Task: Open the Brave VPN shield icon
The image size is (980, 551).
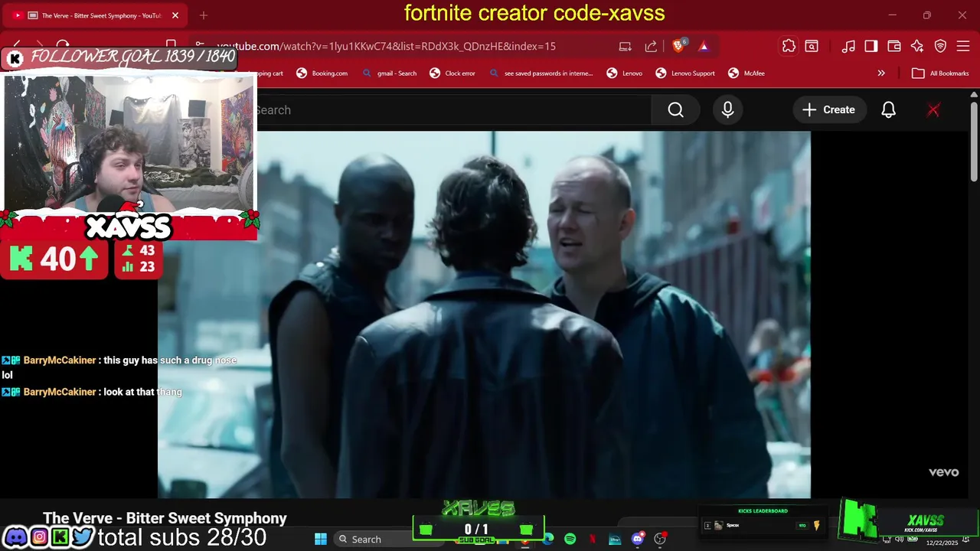Action: tap(940, 46)
